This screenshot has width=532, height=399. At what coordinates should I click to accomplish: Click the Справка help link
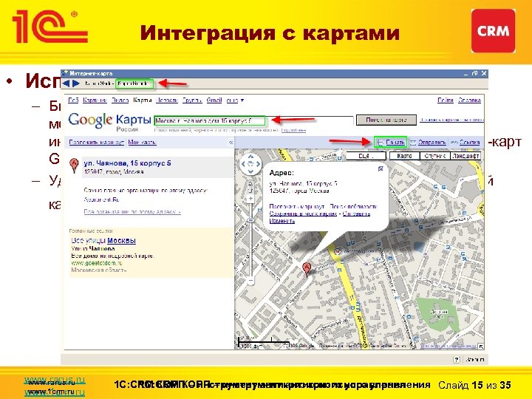click(x=470, y=100)
